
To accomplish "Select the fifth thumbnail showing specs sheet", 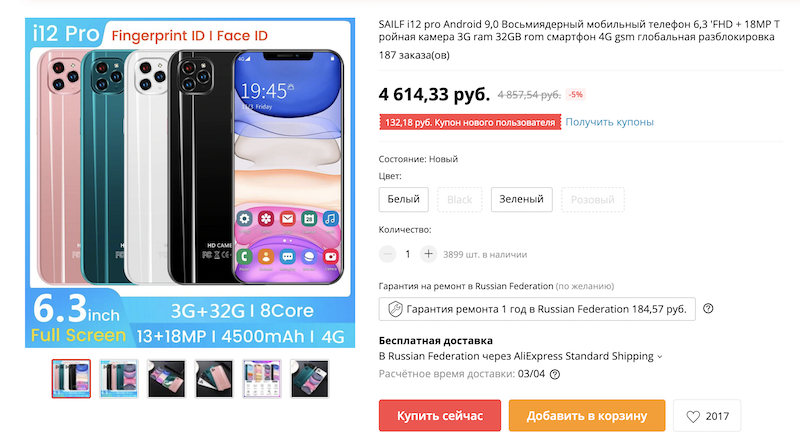I will 262,378.
